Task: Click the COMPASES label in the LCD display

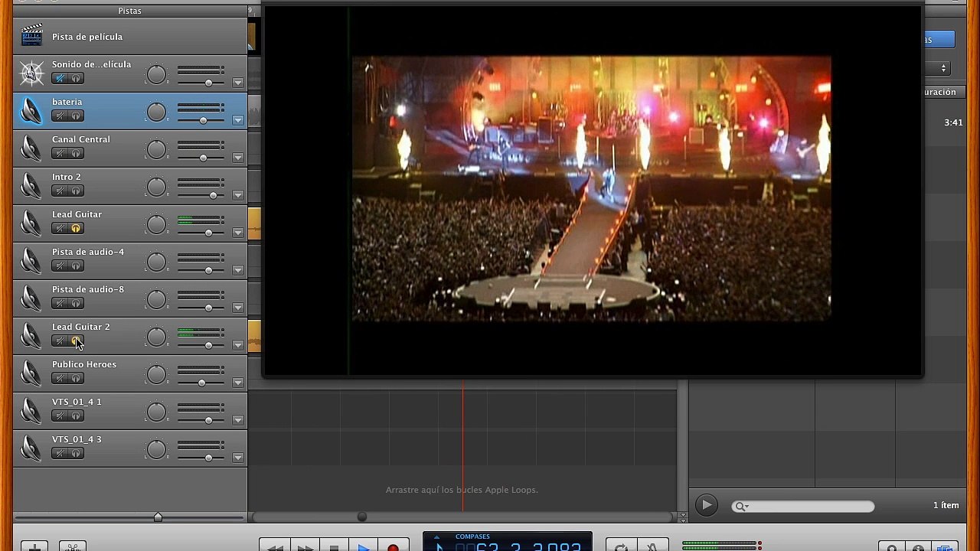Action: 472,536
